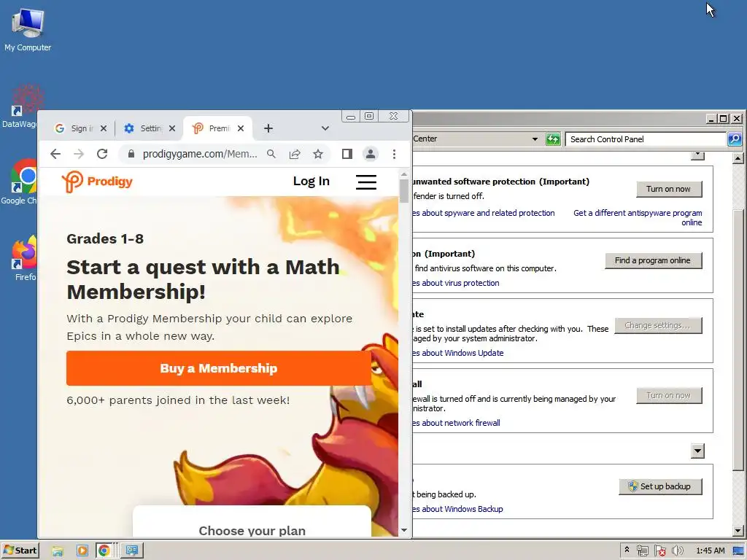Click Find a program online button
The height and width of the screenshot is (560, 747).
[653, 260]
